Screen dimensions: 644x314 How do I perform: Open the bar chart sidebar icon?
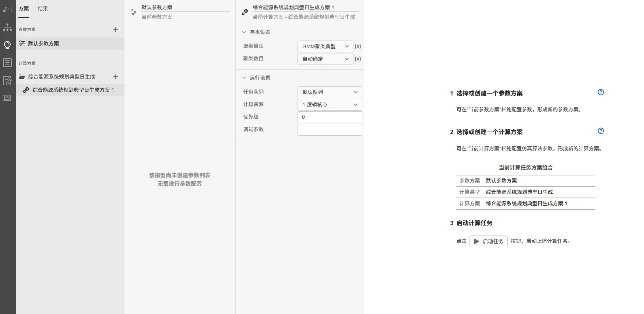tap(7, 9)
